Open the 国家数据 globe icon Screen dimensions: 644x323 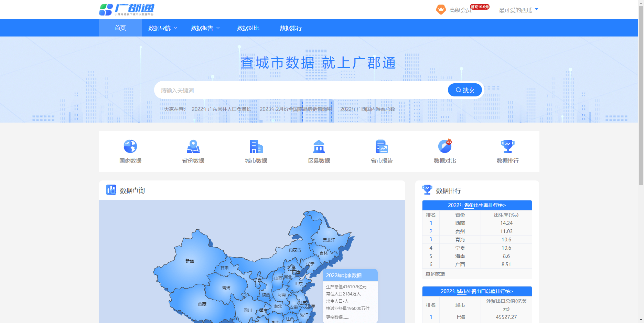pyautogui.click(x=130, y=146)
